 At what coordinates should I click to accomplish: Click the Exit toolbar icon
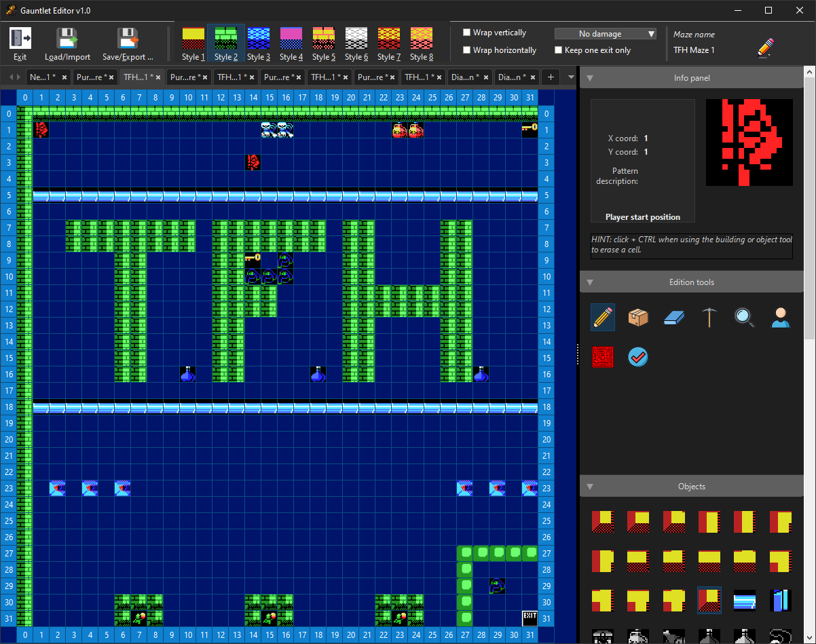coord(20,39)
